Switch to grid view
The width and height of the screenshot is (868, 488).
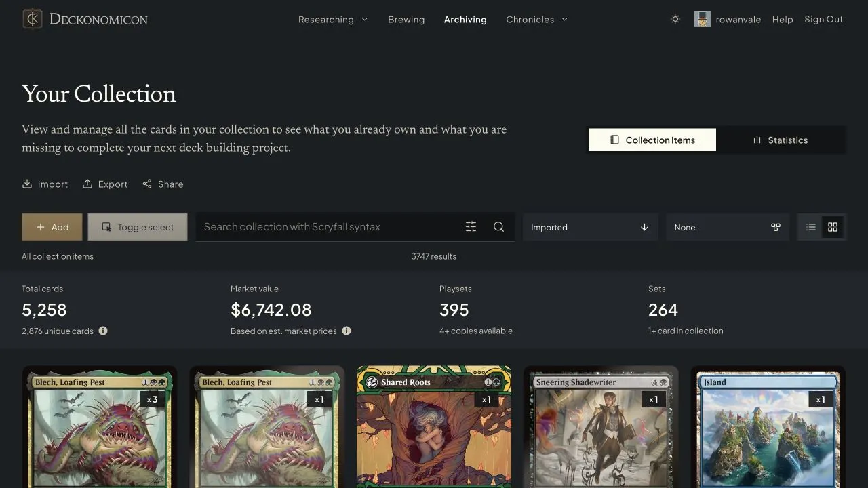[833, 227]
